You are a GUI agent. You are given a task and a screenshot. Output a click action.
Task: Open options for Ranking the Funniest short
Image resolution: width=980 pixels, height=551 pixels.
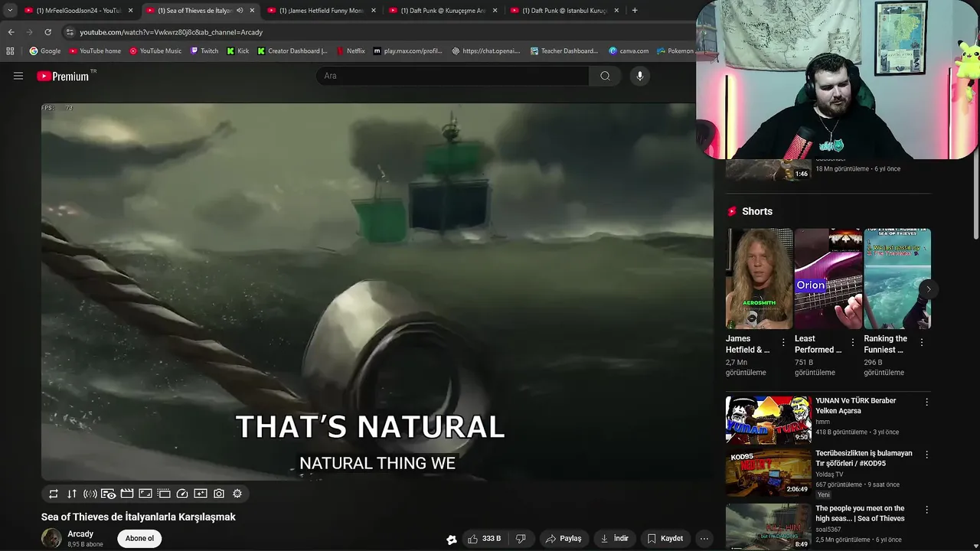click(922, 343)
